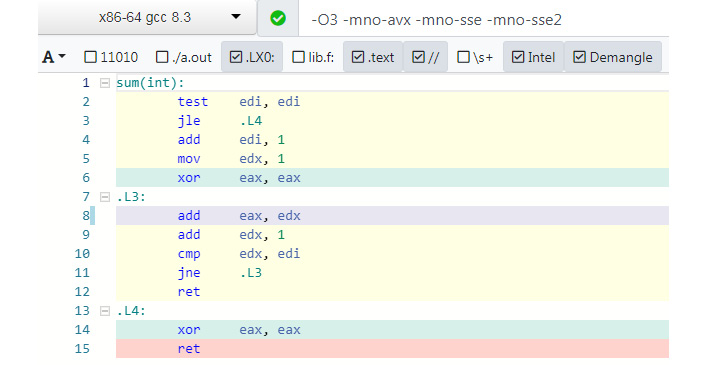706x365 pixels.
Task: Toggle the .text directives filter
Action: point(372,57)
